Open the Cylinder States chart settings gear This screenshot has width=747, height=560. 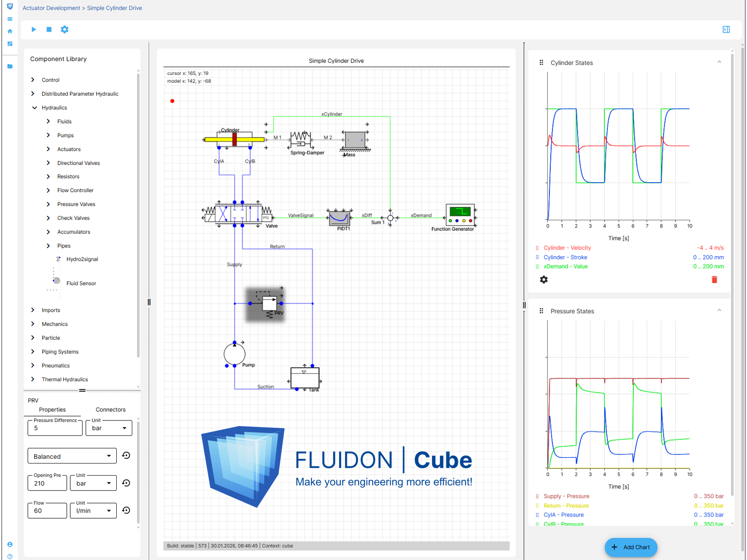(544, 280)
